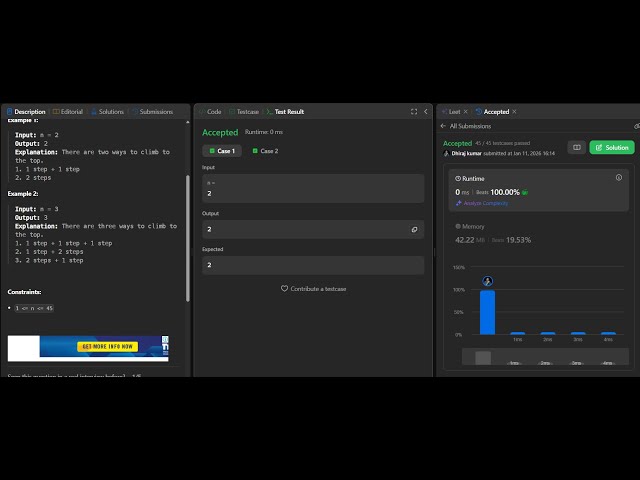Switch to the Code tab
Screen dimensions: 640x480
pos(210,112)
